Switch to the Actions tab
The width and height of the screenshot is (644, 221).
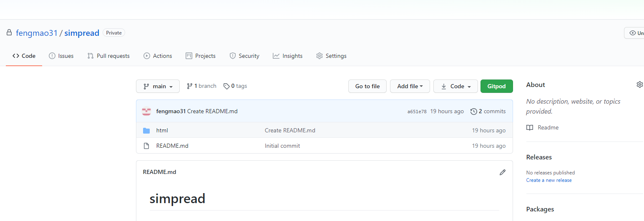coord(158,56)
